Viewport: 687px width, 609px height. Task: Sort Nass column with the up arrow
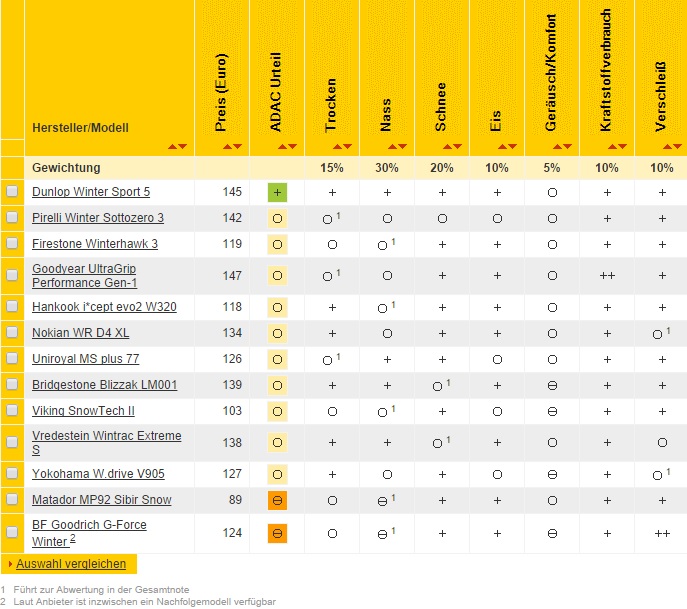(x=393, y=146)
